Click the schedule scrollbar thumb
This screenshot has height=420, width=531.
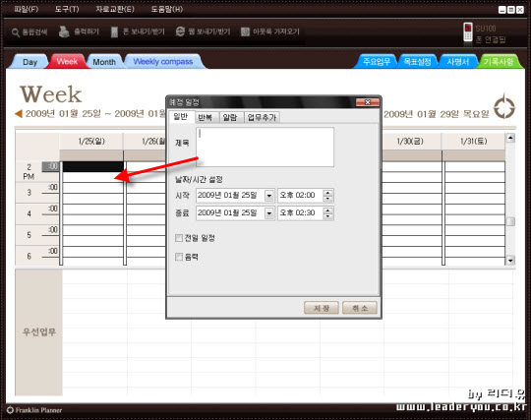pyautogui.click(x=510, y=221)
